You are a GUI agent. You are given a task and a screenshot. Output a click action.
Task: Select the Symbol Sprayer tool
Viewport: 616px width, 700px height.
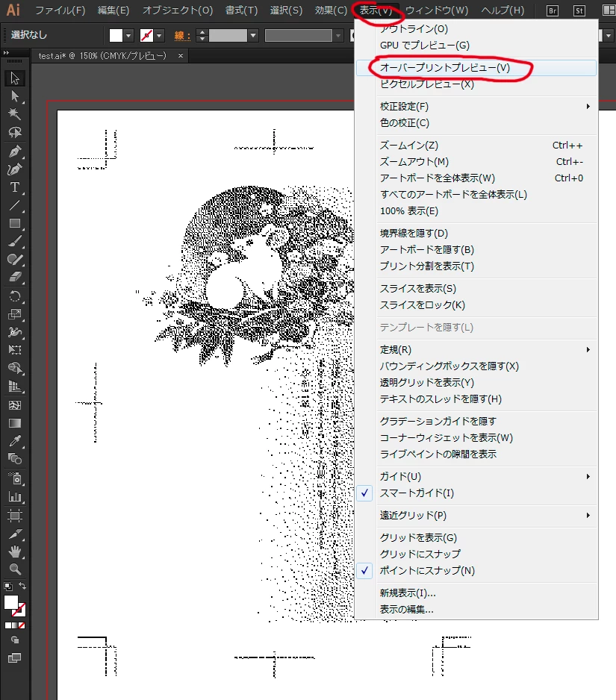[15, 478]
